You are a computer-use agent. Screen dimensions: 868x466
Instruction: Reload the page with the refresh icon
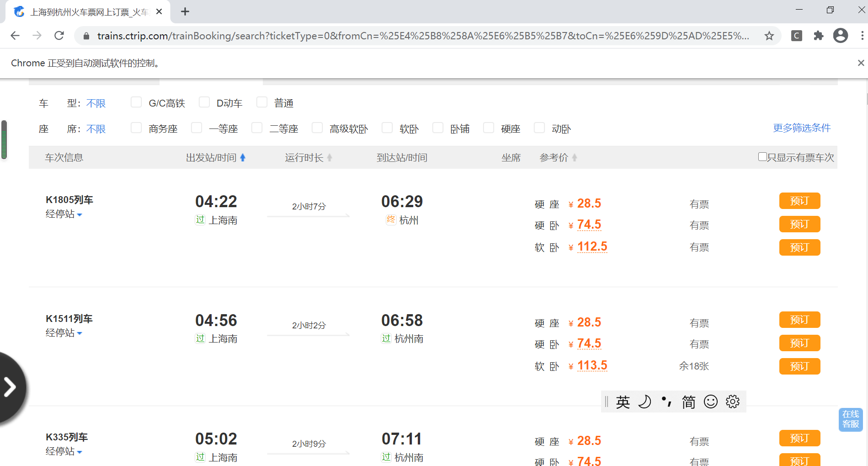tap(59, 36)
